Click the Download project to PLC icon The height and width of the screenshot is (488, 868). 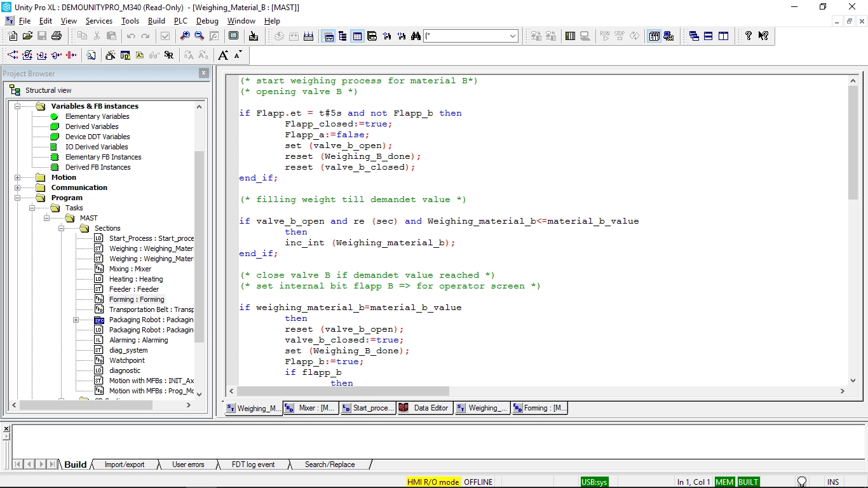point(536,36)
